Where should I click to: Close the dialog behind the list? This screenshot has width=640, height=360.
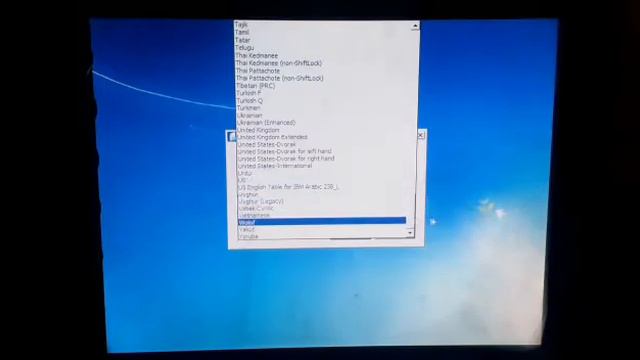pyautogui.click(x=421, y=135)
